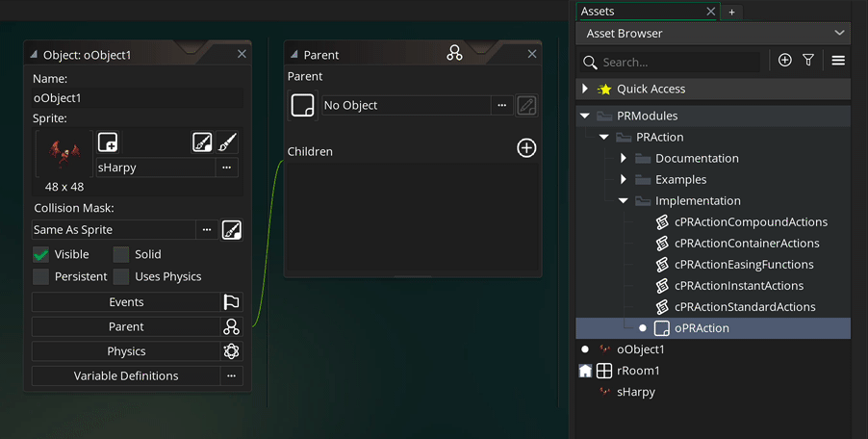Click the hierarchy icon in Parent panel header
868x439 pixels.
[x=454, y=53]
